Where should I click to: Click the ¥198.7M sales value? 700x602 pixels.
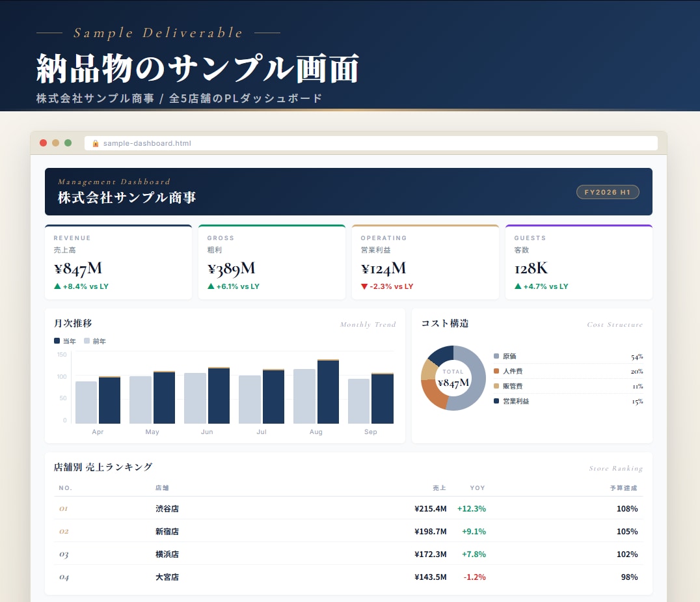coord(431,531)
